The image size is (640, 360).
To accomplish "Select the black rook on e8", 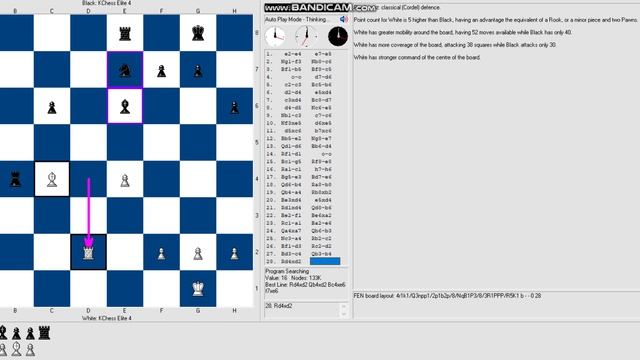I will pyautogui.click(x=125, y=33).
